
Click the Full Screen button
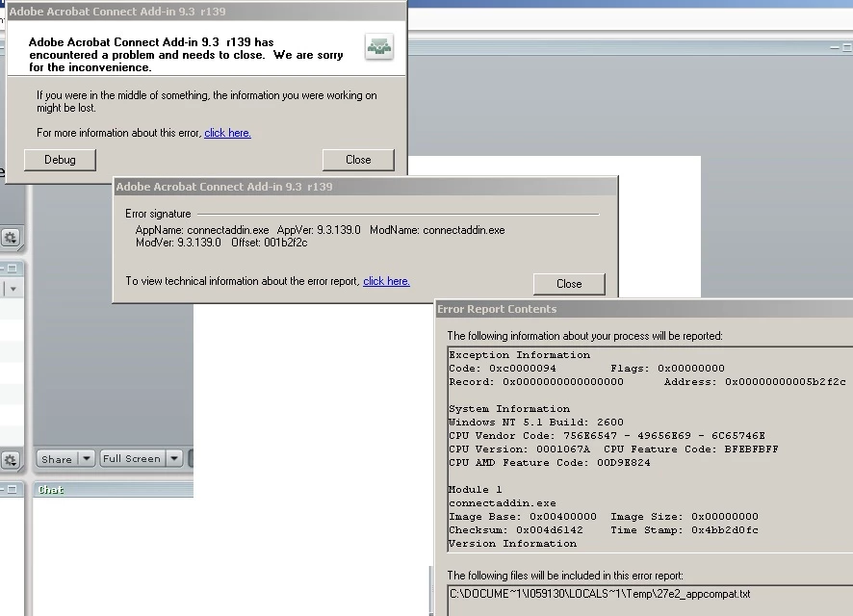coord(132,459)
